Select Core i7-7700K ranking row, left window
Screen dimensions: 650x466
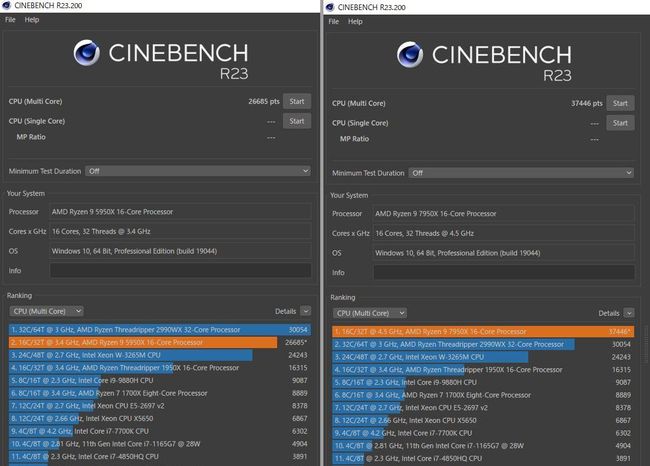click(x=160, y=431)
